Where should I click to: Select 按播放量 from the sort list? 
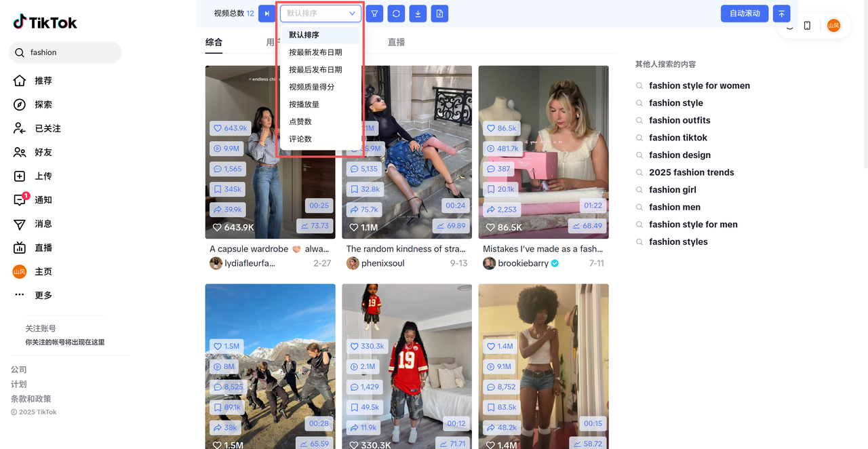click(304, 104)
